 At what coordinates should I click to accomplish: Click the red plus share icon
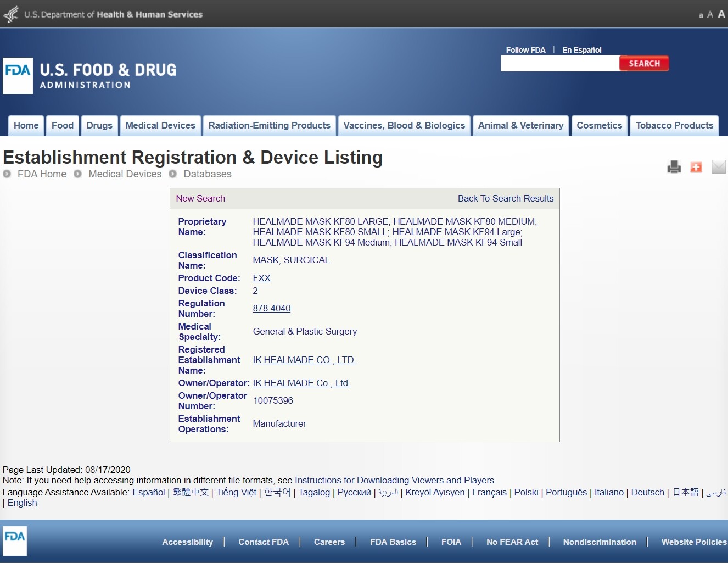(x=696, y=167)
